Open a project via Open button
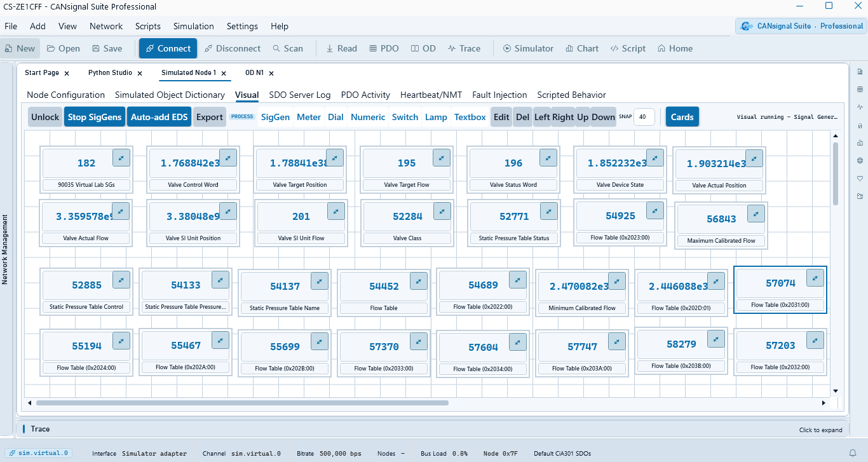 pyautogui.click(x=63, y=48)
